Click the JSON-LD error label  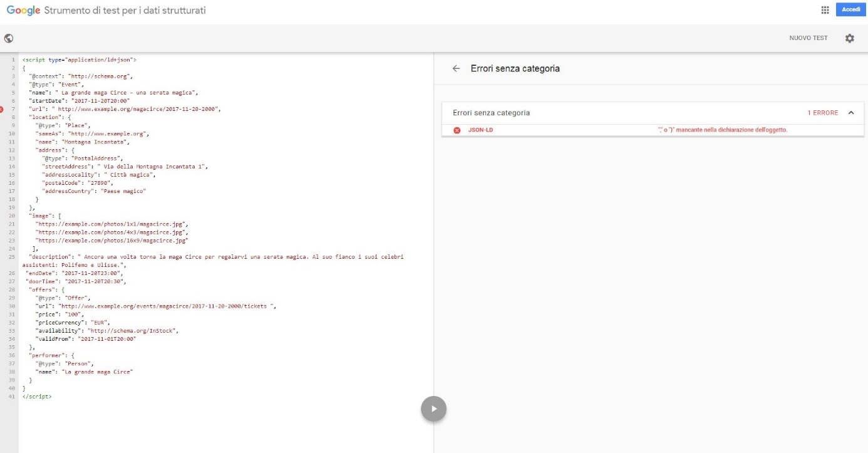pos(480,130)
